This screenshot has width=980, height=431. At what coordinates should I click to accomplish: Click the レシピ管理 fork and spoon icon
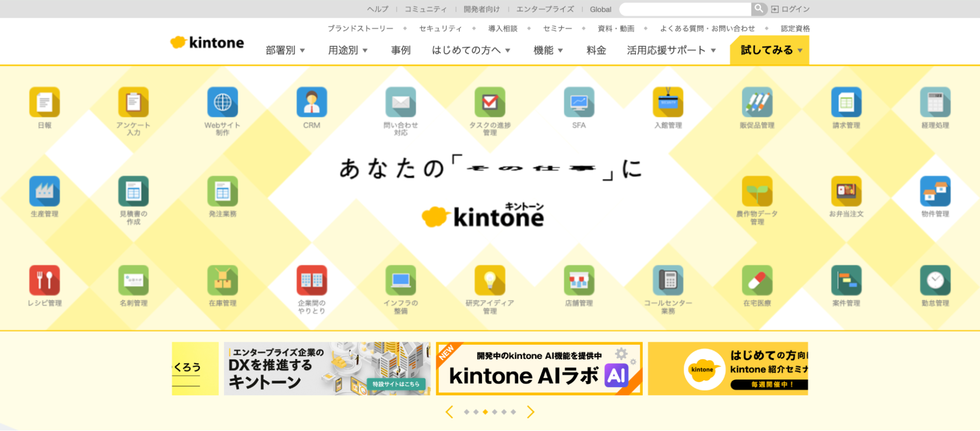[45, 280]
